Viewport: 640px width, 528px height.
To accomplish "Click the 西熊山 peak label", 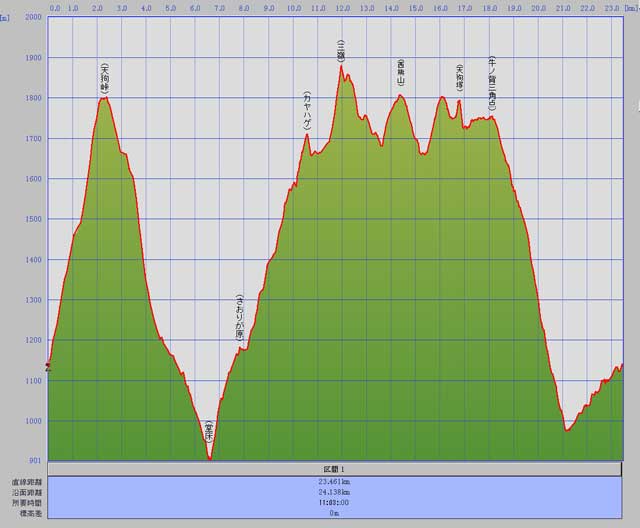I will pos(400,77).
